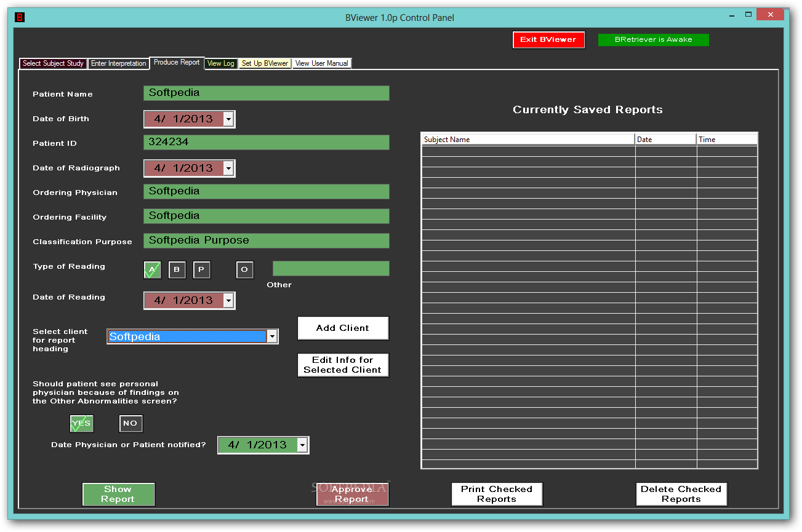Click the Patient ID field
The width and height of the screenshot is (802, 532).
(267, 142)
